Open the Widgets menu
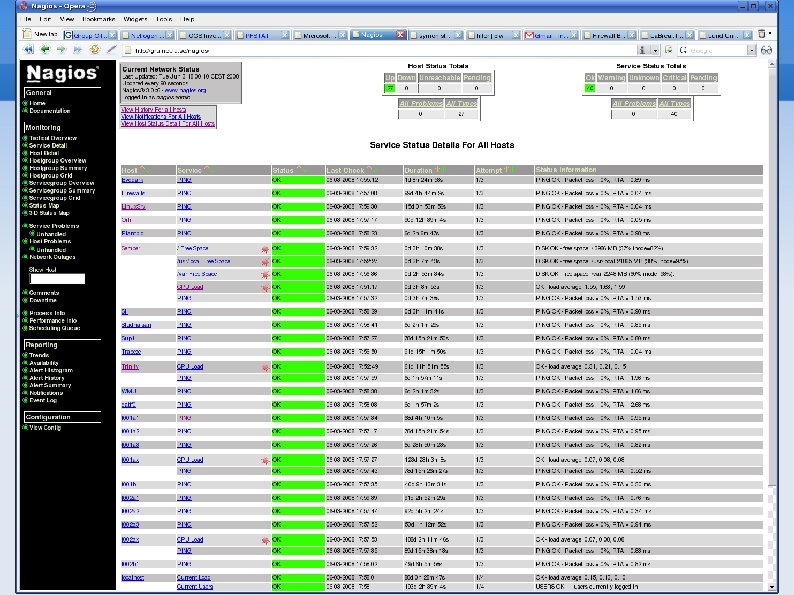794x595 pixels. [x=135, y=19]
